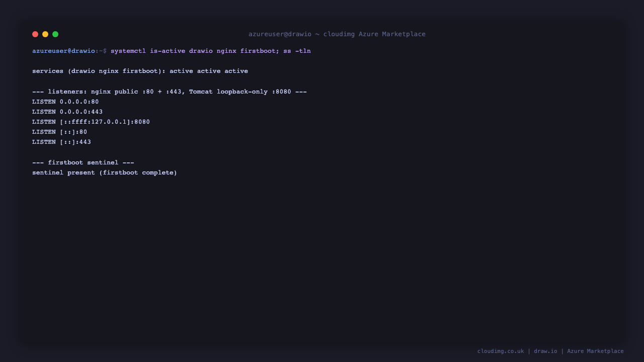Click the line 'LISTEN 0.0.0.0:80'
The image size is (644, 362).
point(65,102)
